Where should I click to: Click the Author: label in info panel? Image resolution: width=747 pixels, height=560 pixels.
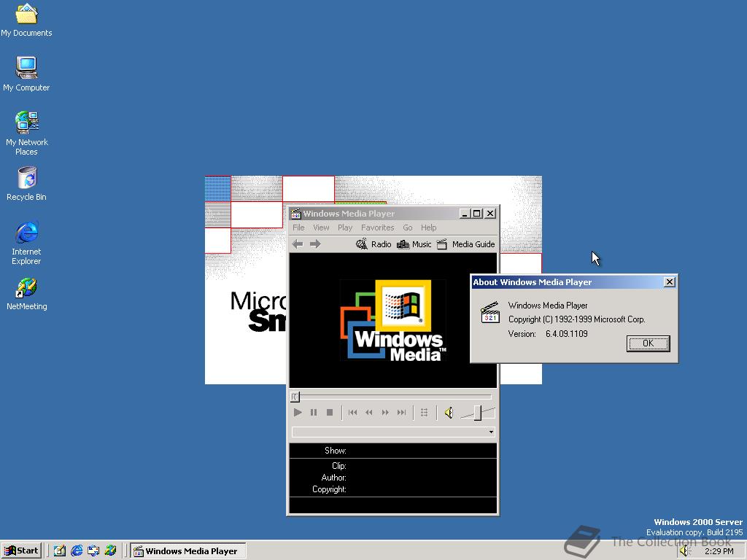click(333, 477)
